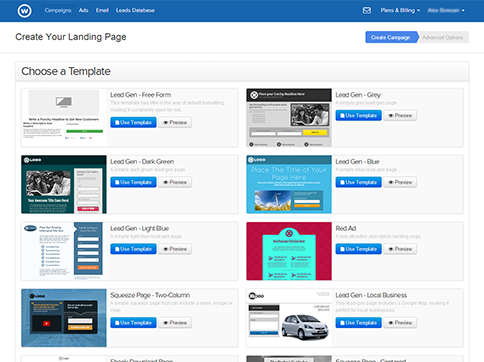Click the 'Create Your Landing Page' heading
Image resolution: width=484 pixels, height=362 pixels.
pyautogui.click(x=71, y=37)
